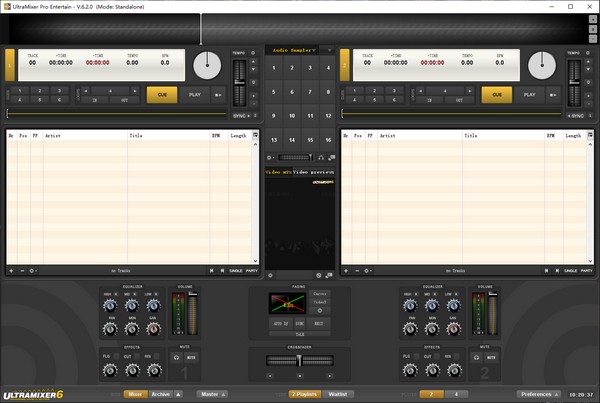This screenshot has width=600, height=403.
Task: Toggle deck 1 HIGH equalizer kill switch
Action: (x=116, y=294)
